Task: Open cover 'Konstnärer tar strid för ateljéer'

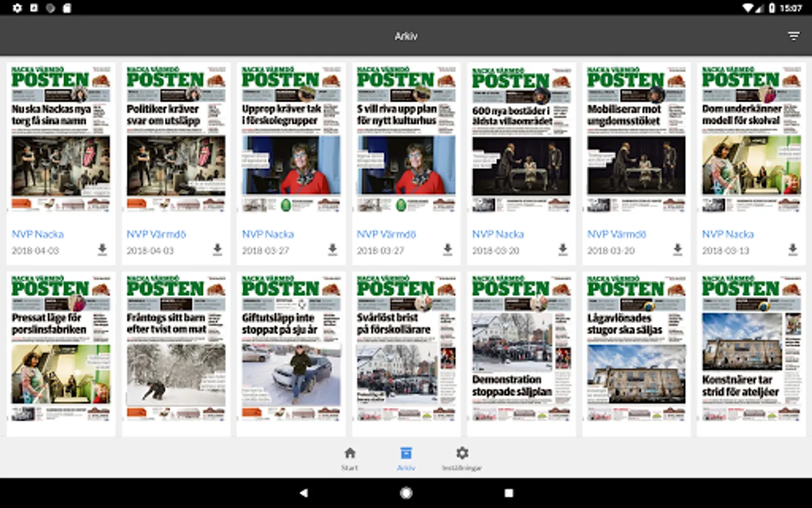Action: click(751, 348)
